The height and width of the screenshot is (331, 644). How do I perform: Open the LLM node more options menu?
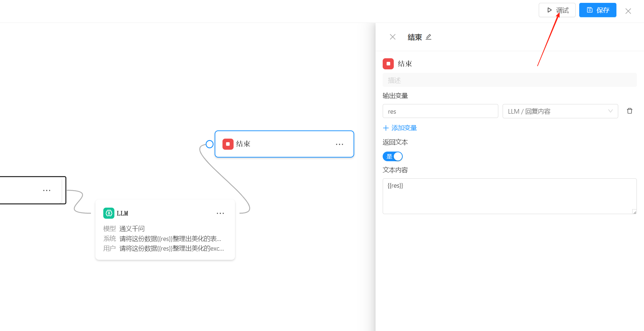coord(220,213)
